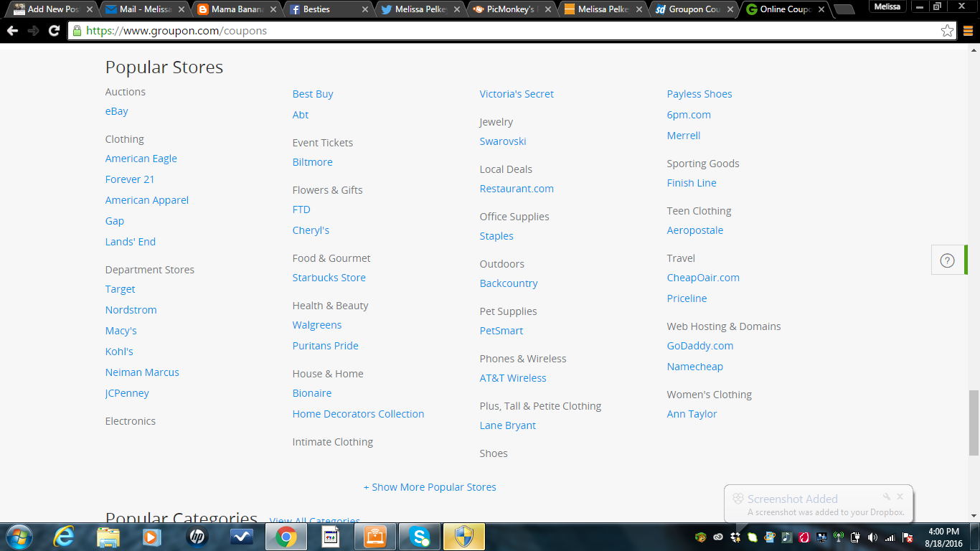Click the help question mark icon
This screenshot has width=980, height=551.
947,260
